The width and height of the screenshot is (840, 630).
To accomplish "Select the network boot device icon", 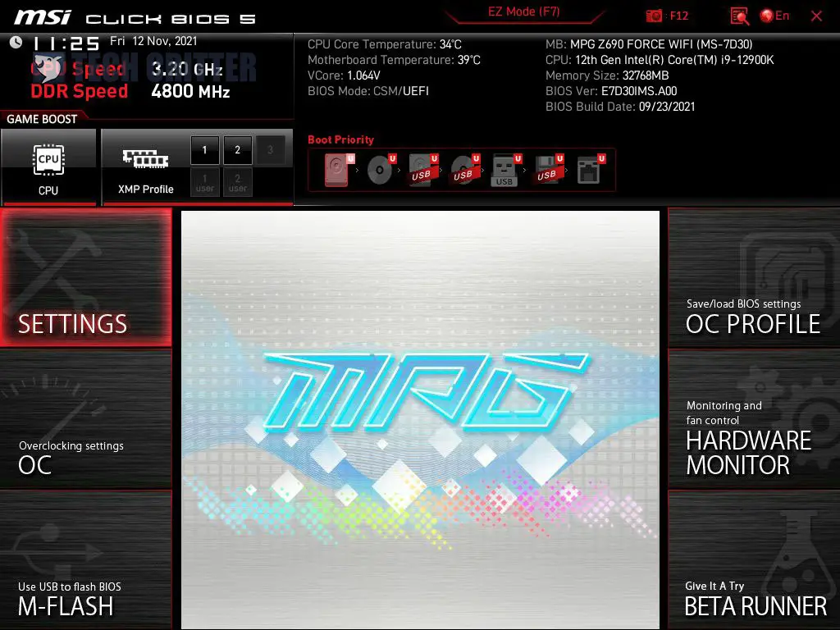I will point(591,170).
